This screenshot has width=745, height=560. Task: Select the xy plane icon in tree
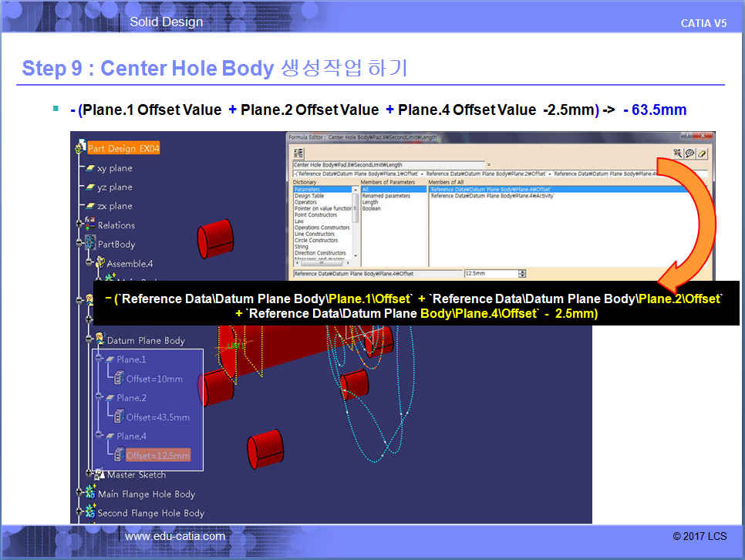(x=89, y=168)
